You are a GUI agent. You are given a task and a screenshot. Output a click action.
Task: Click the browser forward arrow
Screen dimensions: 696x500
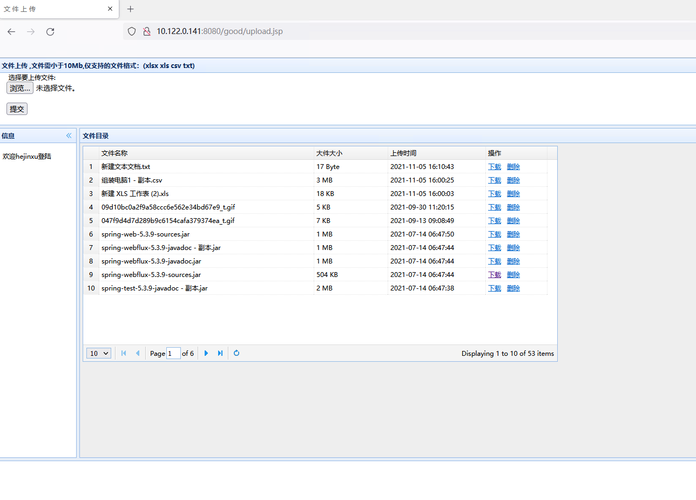coord(31,32)
